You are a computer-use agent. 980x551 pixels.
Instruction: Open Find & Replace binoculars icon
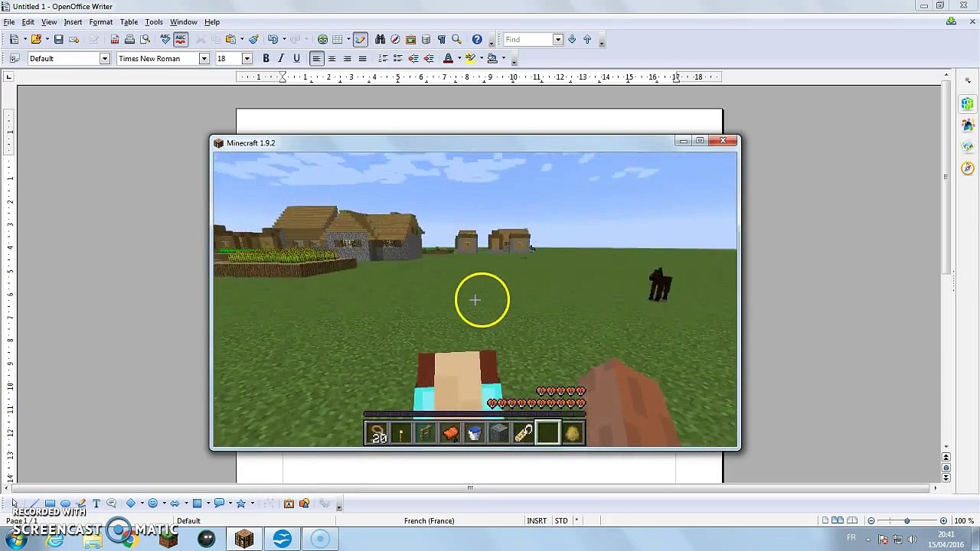pos(380,39)
